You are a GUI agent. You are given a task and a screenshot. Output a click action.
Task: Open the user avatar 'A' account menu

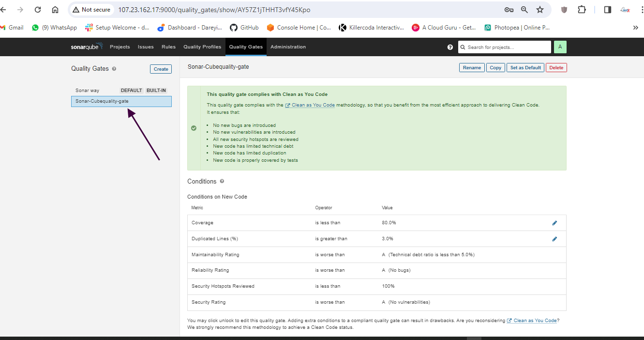(x=560, y=47)
